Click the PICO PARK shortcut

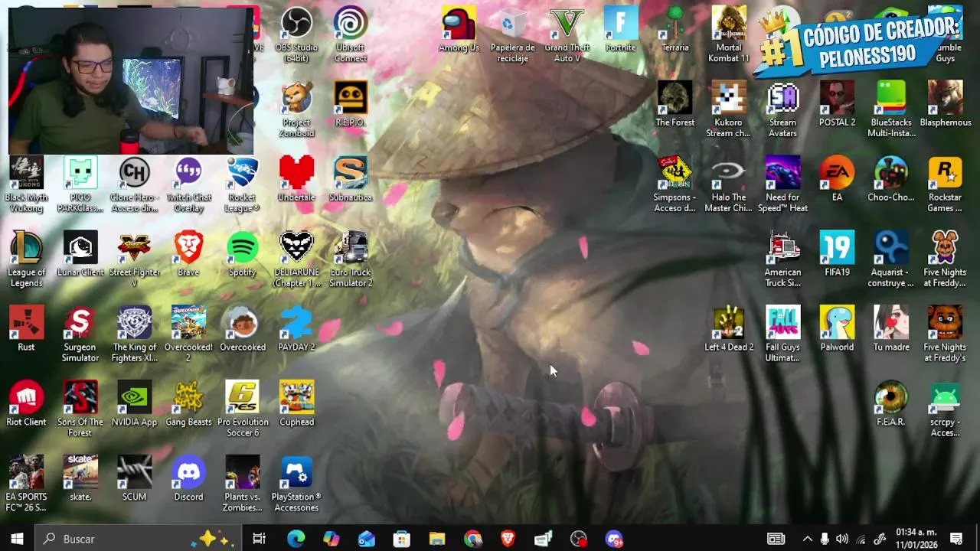(80, 184)
